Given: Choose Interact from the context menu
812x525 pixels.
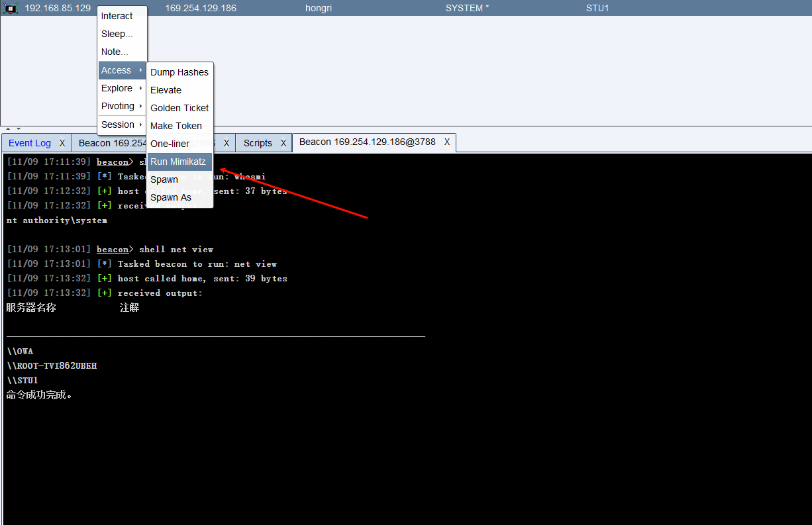Looking at the screenshot, I should pos(122,16).
